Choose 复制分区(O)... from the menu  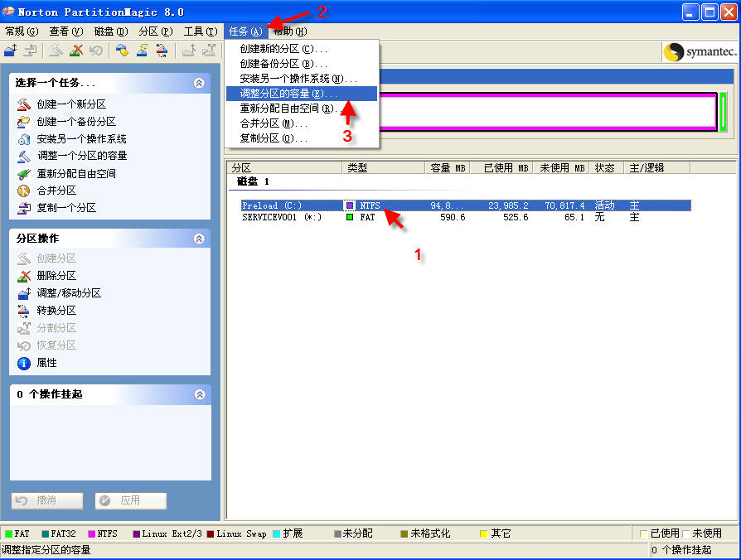(x=302, y=138)
